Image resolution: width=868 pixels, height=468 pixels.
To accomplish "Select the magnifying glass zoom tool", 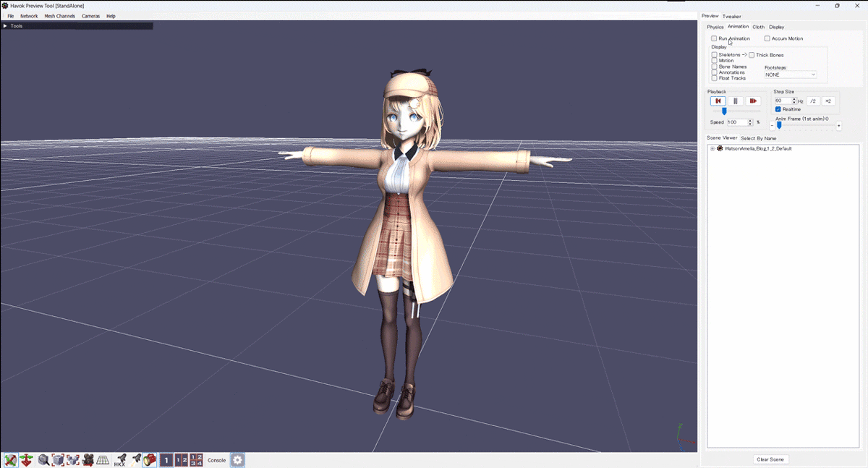I will (43, 460).
